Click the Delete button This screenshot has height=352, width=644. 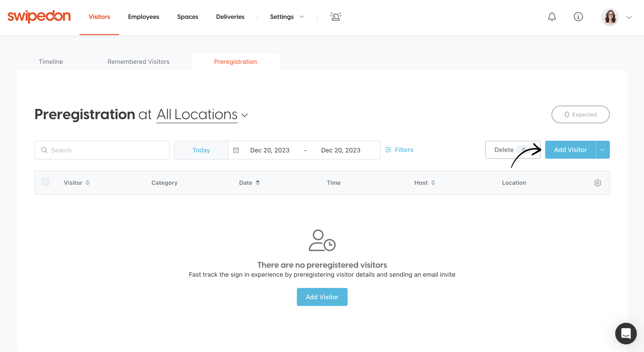(504, 150)
